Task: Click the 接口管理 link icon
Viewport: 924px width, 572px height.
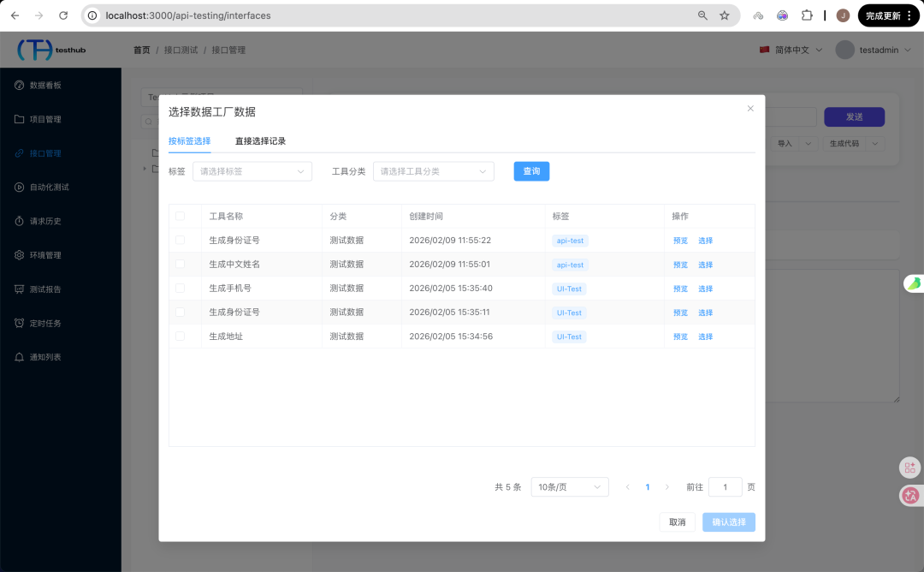Action: coord(19,153)
